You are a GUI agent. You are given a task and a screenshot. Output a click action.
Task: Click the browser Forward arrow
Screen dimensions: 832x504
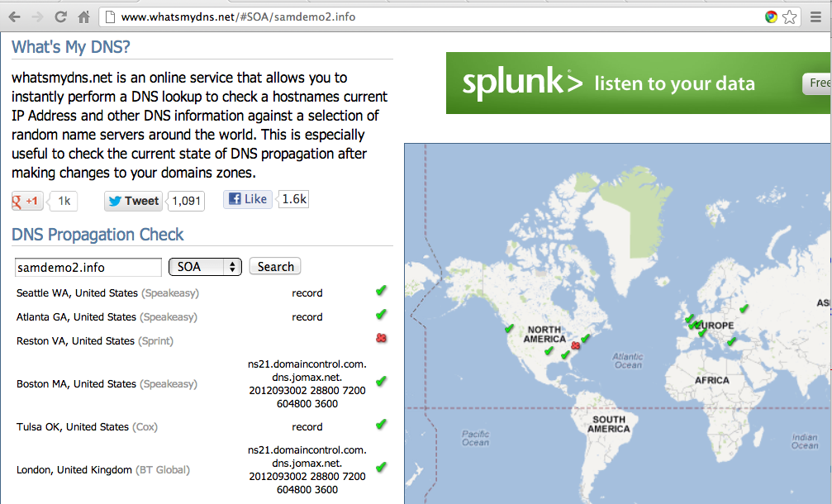click(37, 17)
